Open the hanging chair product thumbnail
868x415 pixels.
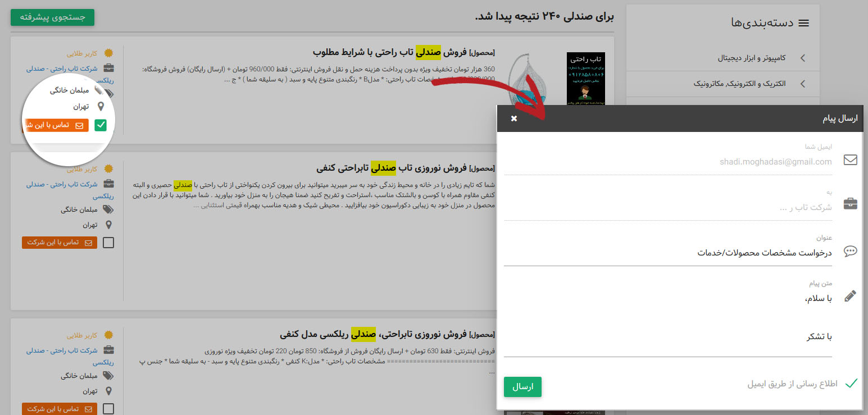point(529,78)
